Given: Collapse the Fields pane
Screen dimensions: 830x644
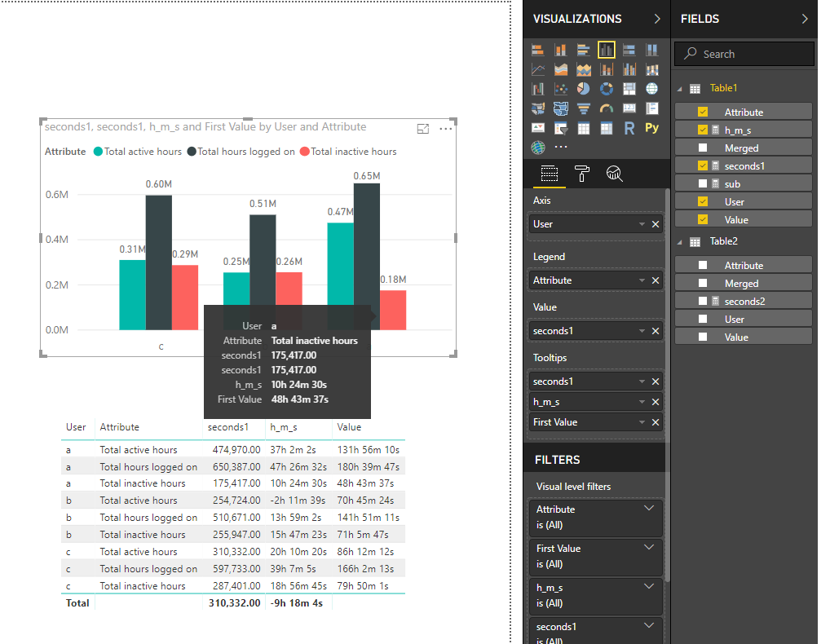Looking at the screenshot, I should pyautogui.click(x=805, y=19).
